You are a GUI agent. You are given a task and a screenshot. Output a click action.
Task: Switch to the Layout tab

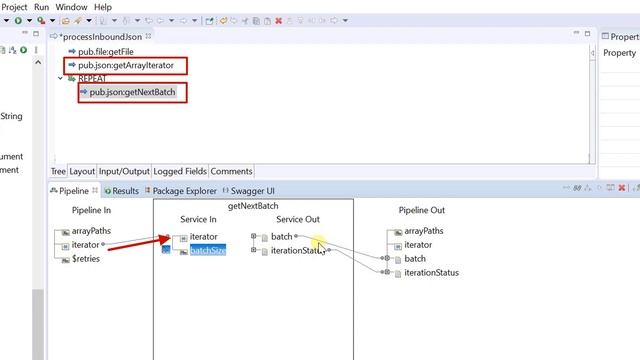pyautogui.click(x=82, y=171)
